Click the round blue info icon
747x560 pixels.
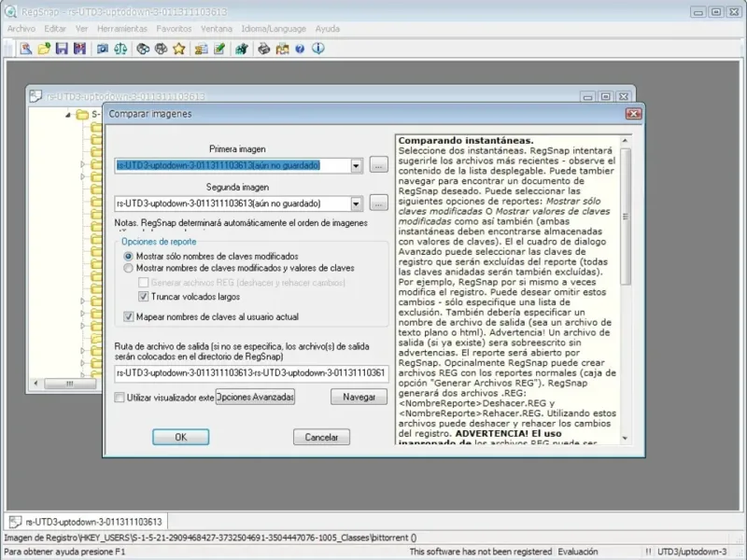pyautogui.click(x=317, y=49)
